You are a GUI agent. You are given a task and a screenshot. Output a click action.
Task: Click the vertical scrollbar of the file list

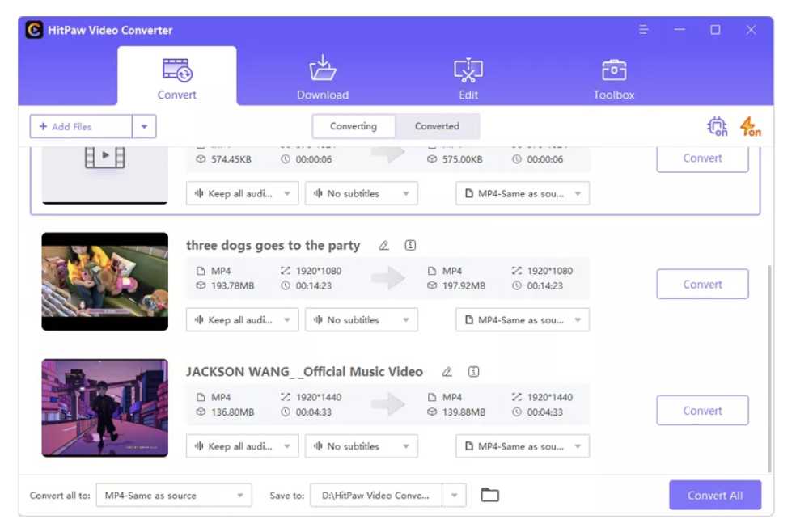click(x=768, y=364)
